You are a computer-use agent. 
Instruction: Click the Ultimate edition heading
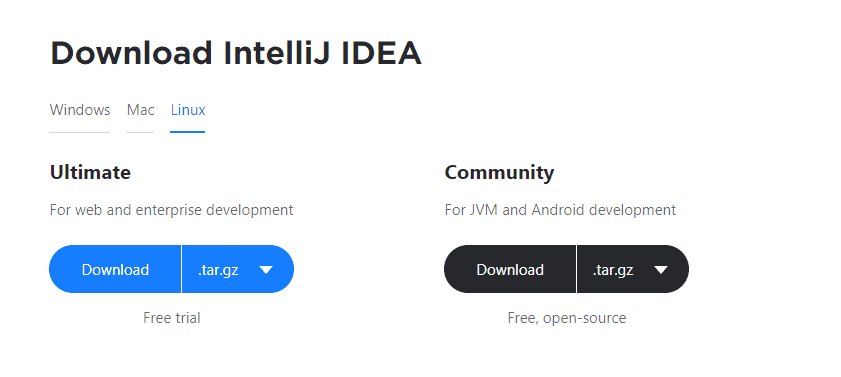pyautogui.click(x=90, y=173)
